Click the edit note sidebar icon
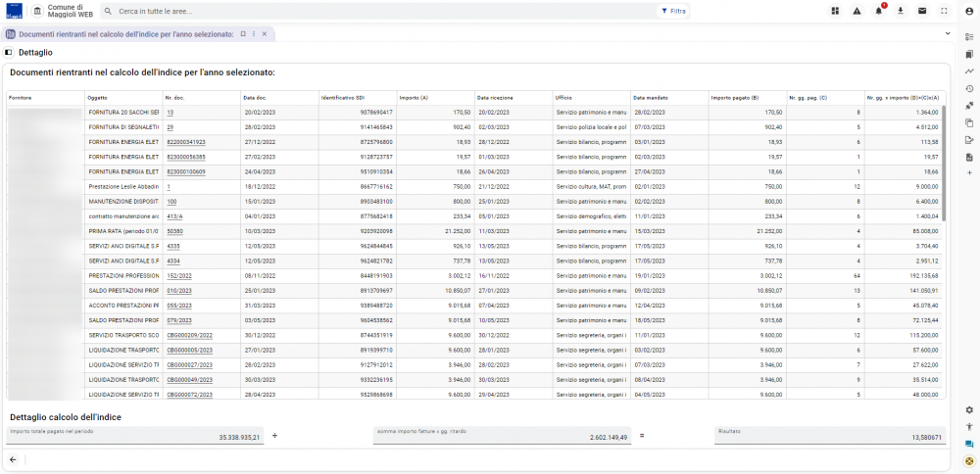The width and height of the screenshot is (980, 474). pyautogui.click(x=969, y=139)
